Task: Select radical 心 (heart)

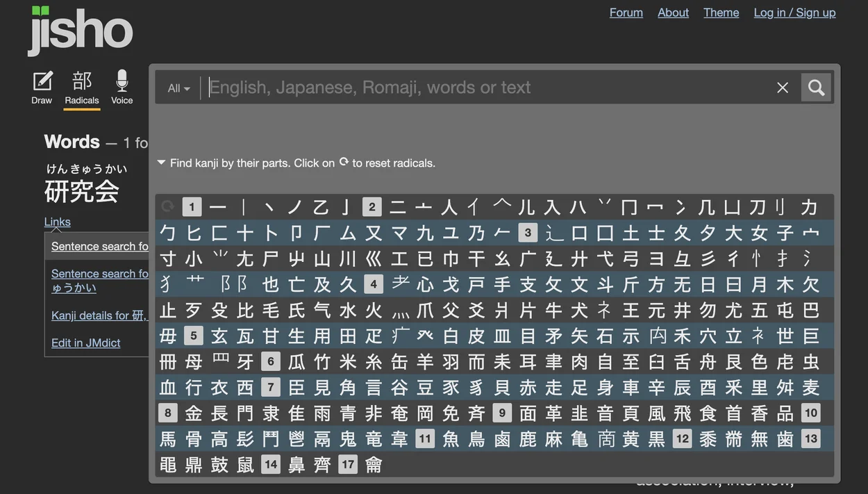Action: point(424,284)
